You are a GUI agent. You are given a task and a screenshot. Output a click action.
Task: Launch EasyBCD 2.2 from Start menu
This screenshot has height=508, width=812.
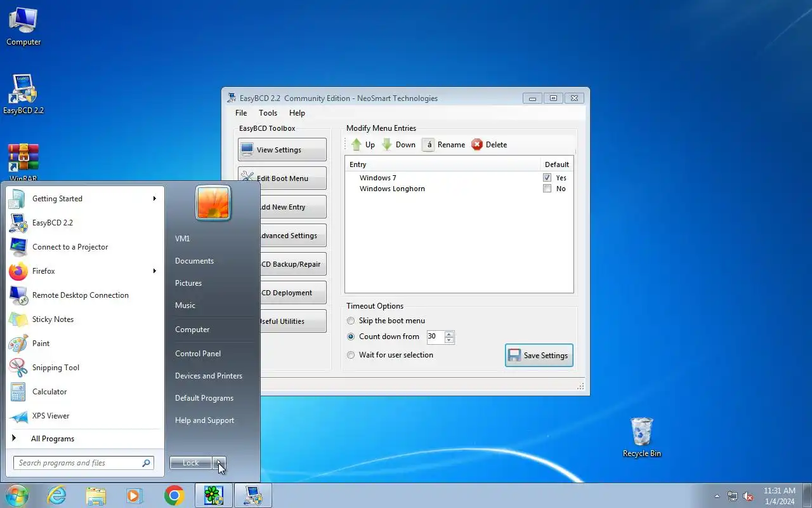84,223
